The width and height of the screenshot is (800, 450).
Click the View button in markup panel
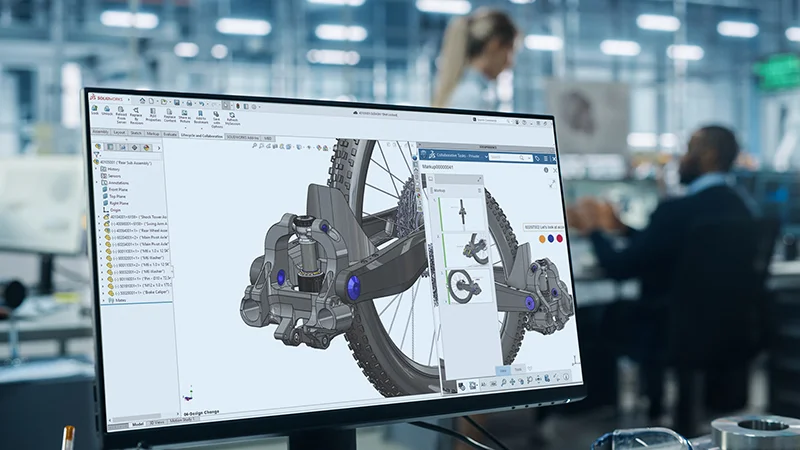[x=504, y=371]
